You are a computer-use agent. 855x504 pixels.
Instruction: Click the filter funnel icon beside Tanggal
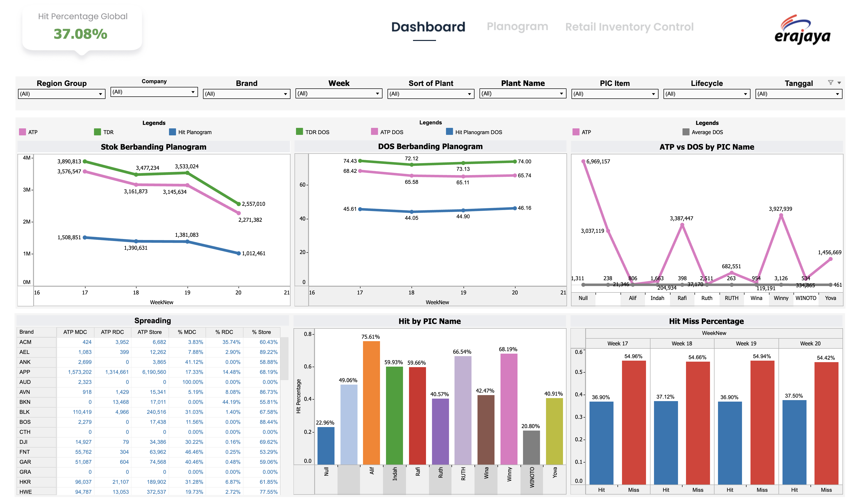(830, 82)
